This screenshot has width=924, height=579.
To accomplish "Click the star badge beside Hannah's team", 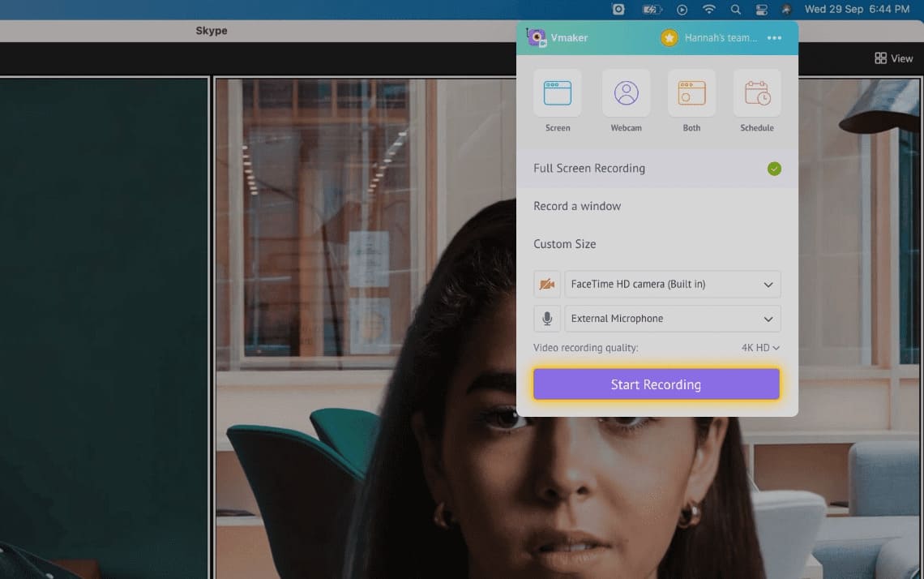I will point(669,37).
